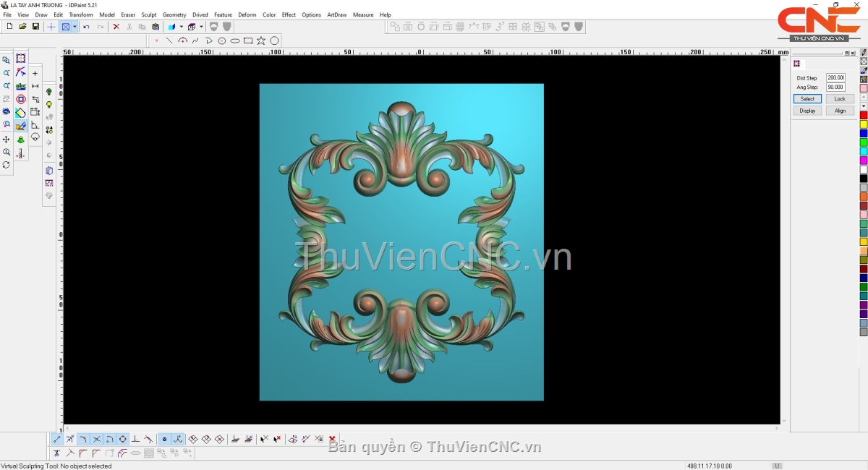Viewport: 868px width, 470px height.
Task: Pick the rectangle shape drawing tool
Action: click(248, 40)
